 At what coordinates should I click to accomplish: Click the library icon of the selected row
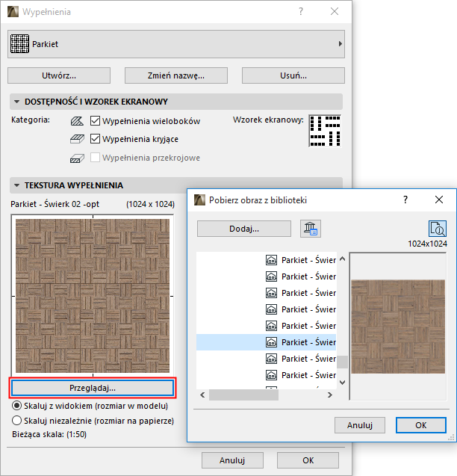(x=271, y=342)
